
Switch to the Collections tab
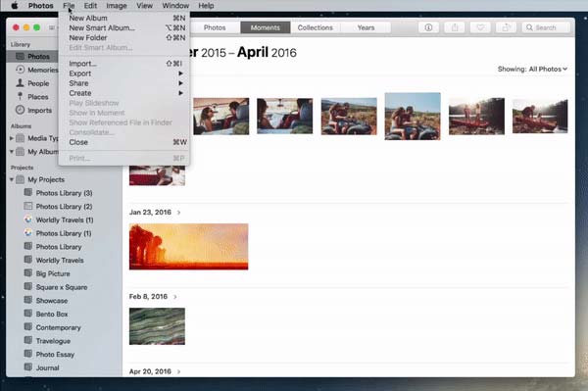click(315, 27)
